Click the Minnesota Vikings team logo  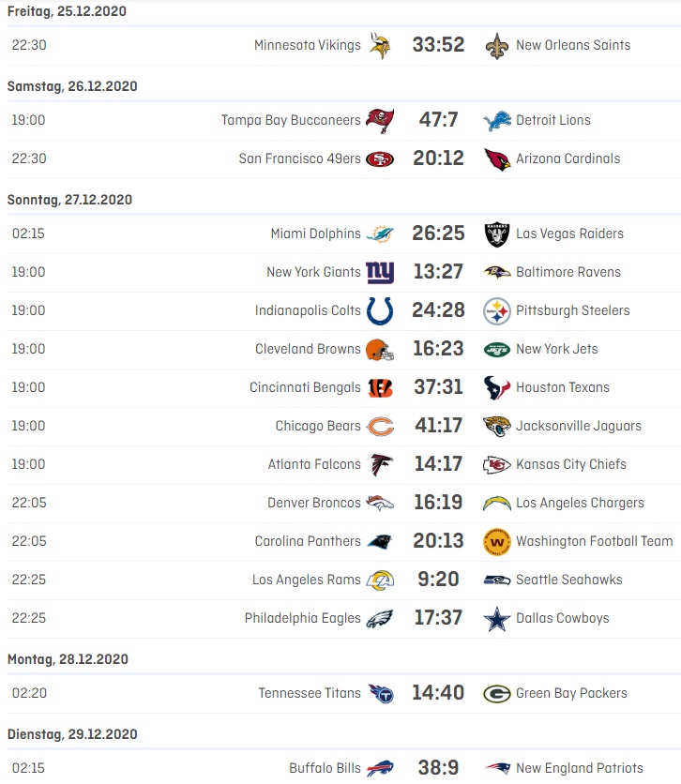pos(380,46)
